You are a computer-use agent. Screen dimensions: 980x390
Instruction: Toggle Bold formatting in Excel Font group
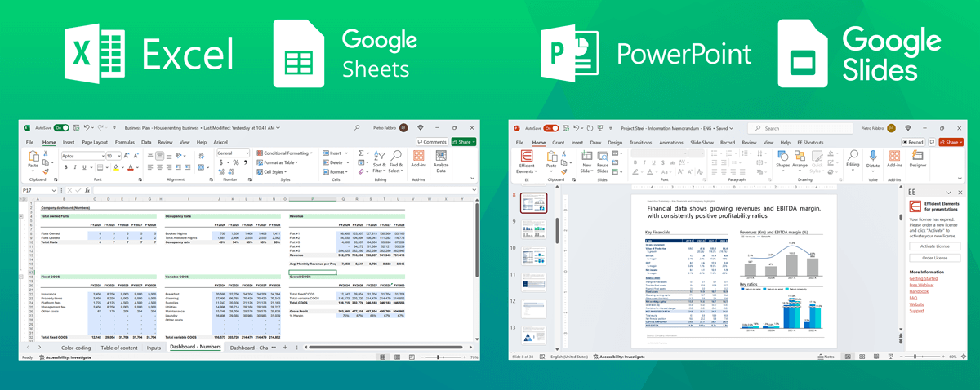[65, 167]
